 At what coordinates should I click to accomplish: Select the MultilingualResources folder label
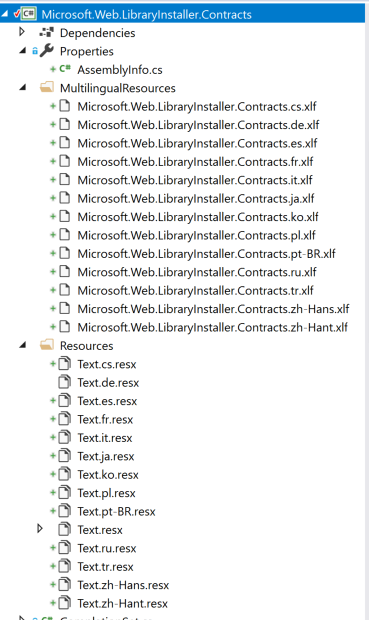coord(117,88)
